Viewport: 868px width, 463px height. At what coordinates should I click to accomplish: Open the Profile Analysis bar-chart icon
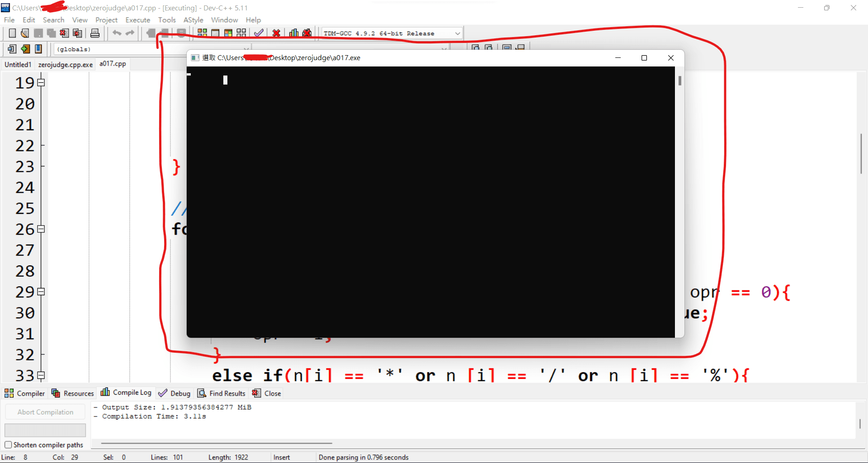click(293, 33)
